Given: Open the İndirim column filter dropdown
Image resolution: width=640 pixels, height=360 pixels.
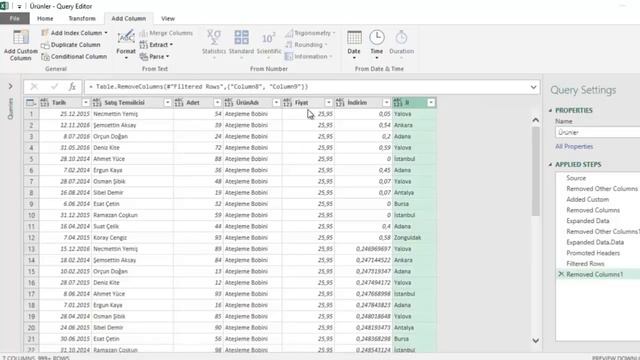Looking at the screenshot, I should pyautogui.click(x=386, y=102).
